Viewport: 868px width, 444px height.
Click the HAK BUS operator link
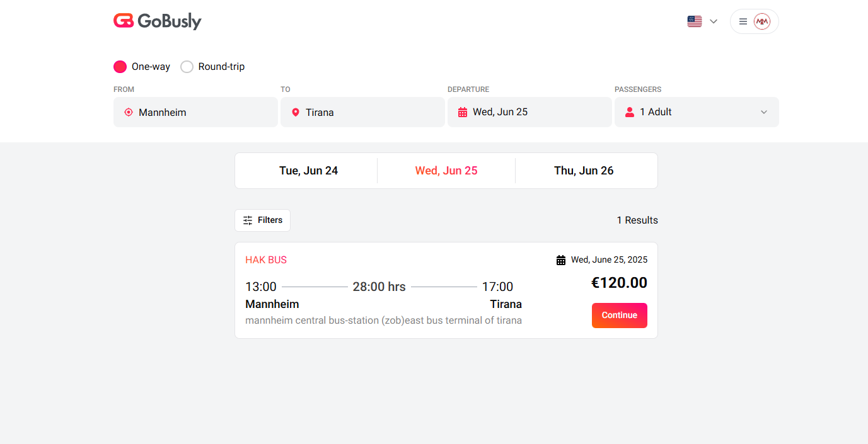266,260
